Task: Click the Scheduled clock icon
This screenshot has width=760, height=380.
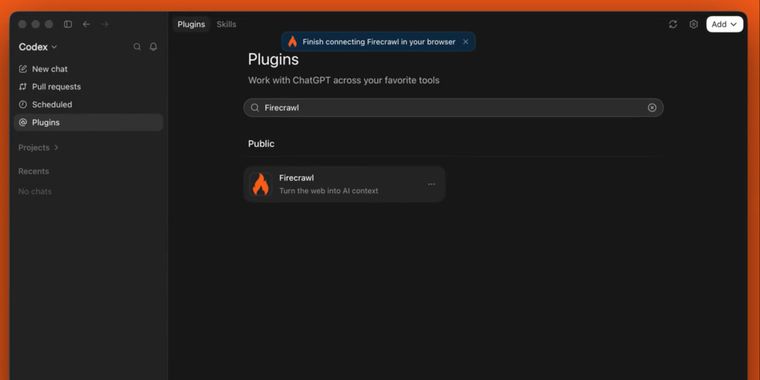Action: coord(23,105)
